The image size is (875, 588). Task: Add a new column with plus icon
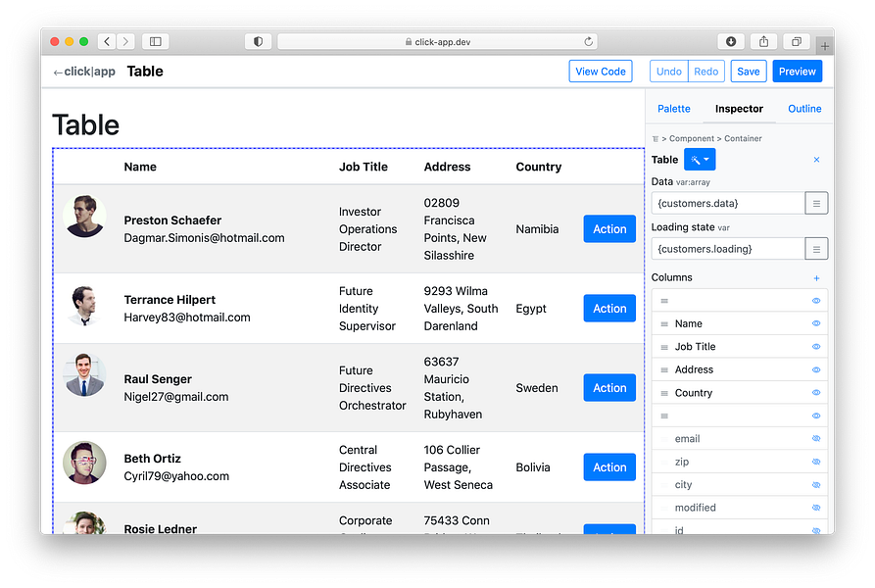(x=816, y=277)
